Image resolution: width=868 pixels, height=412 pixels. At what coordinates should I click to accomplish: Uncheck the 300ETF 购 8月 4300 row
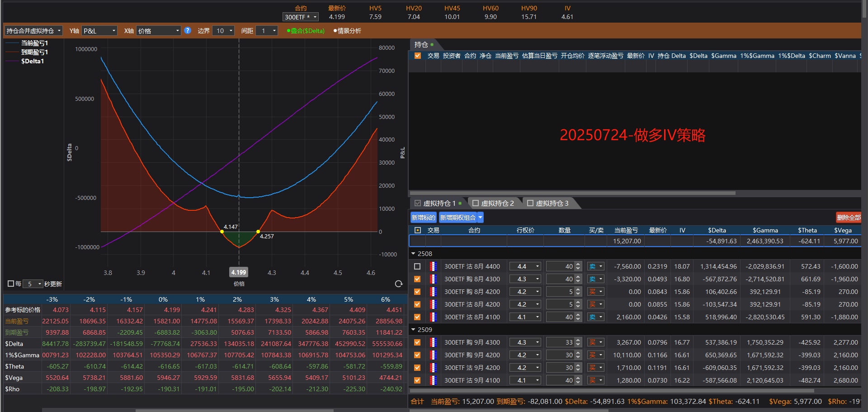pyautogui.click(x=417, y=279)
